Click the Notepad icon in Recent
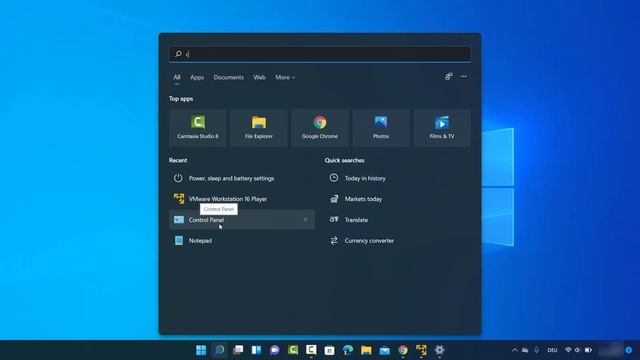 tap(179, 240)
